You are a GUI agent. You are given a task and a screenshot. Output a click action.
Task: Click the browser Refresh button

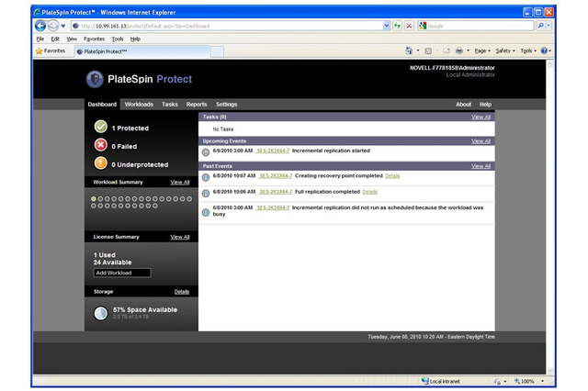(395, 26)
